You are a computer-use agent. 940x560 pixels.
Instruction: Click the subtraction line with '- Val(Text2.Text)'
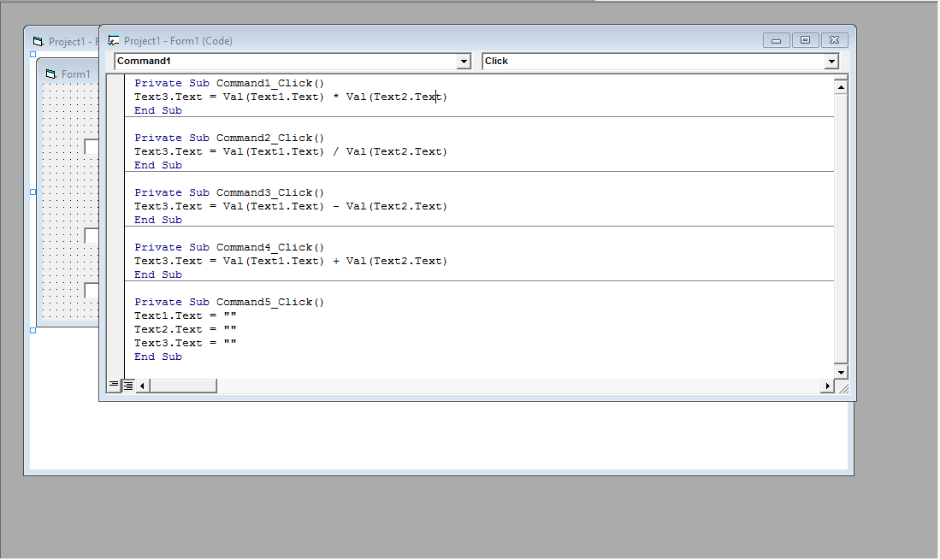pyautogui.click(x=291, y=207)
